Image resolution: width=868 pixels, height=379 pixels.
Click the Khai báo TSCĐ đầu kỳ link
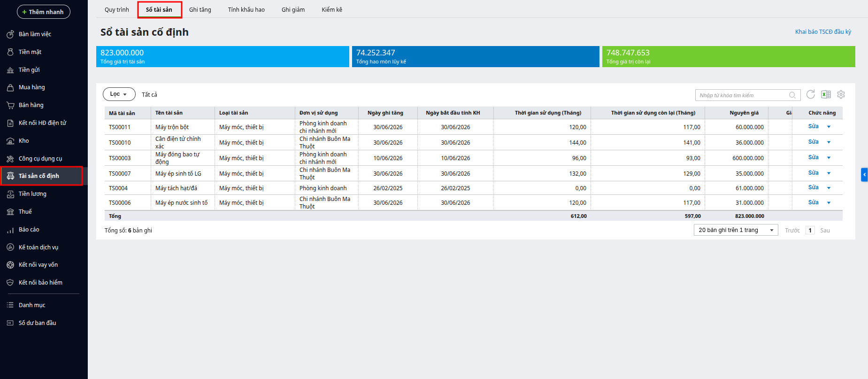pos(823,32)
